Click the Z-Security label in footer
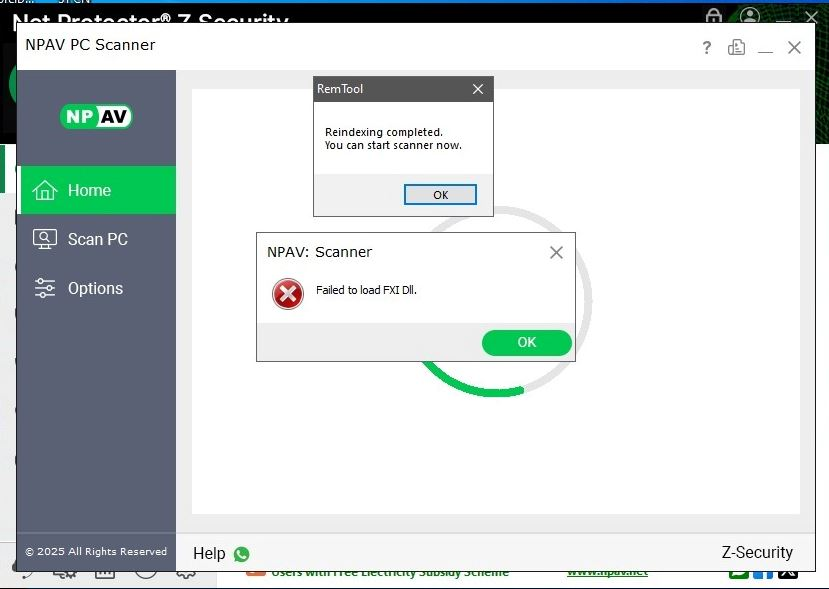829x589 pixels. coord(757,552)
